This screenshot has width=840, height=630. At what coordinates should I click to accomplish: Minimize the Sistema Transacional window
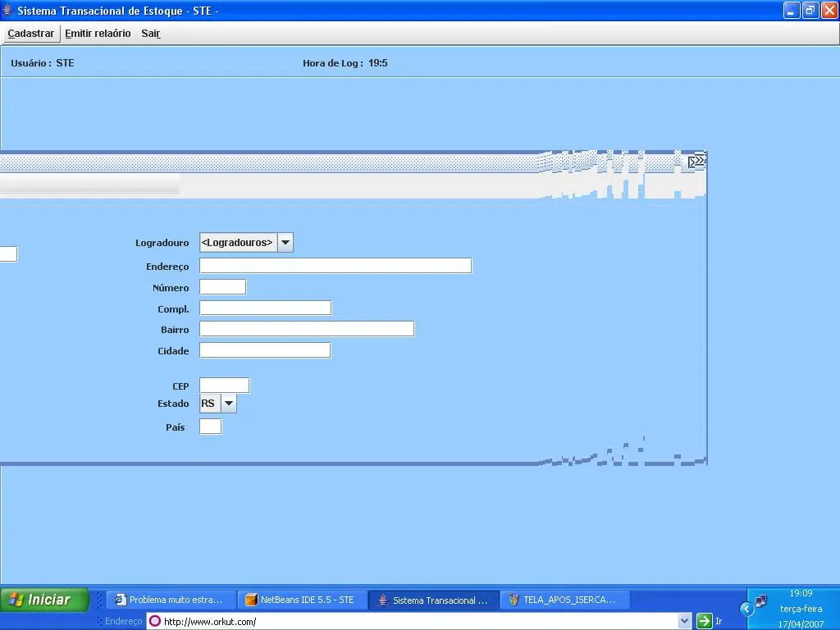pos(792,10)
